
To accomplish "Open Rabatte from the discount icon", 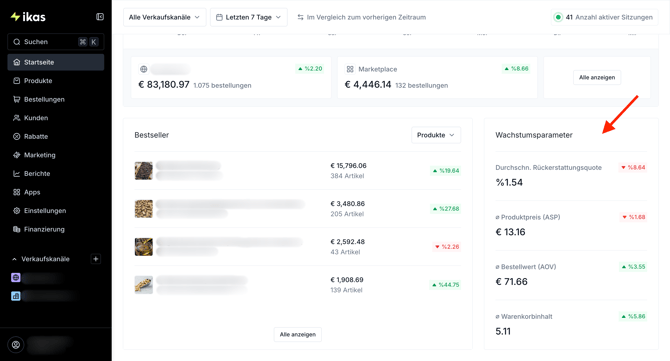I will (x=17, y=136).
